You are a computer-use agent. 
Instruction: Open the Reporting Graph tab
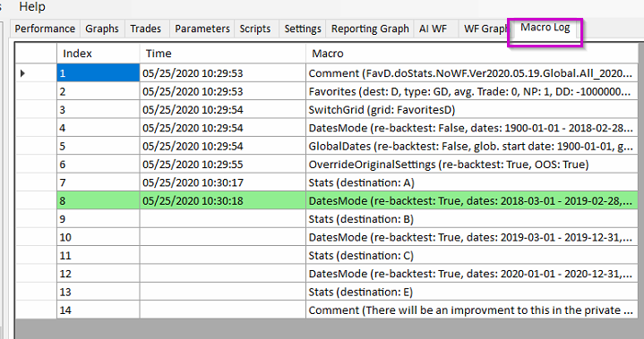click(370, 29)
